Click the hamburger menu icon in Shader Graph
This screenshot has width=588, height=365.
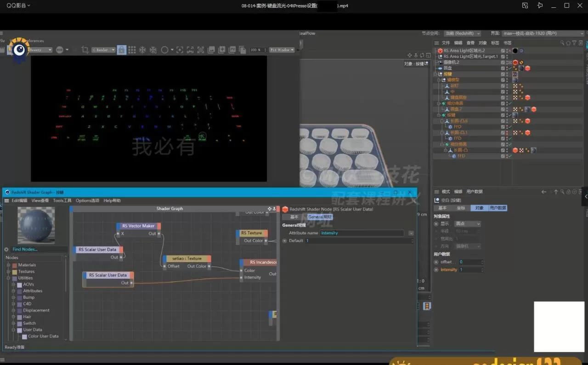pos(7,200)
